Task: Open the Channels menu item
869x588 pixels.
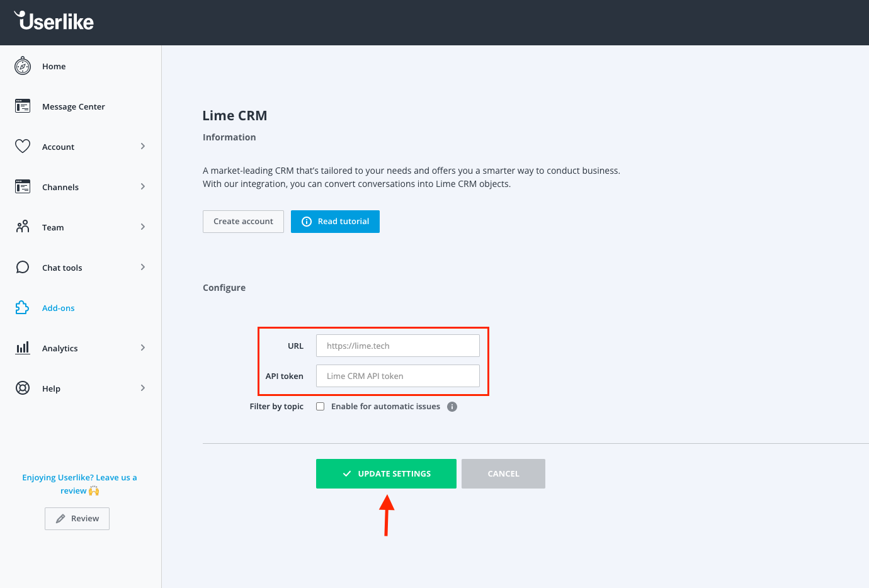Action: click(x=60, y=187)
